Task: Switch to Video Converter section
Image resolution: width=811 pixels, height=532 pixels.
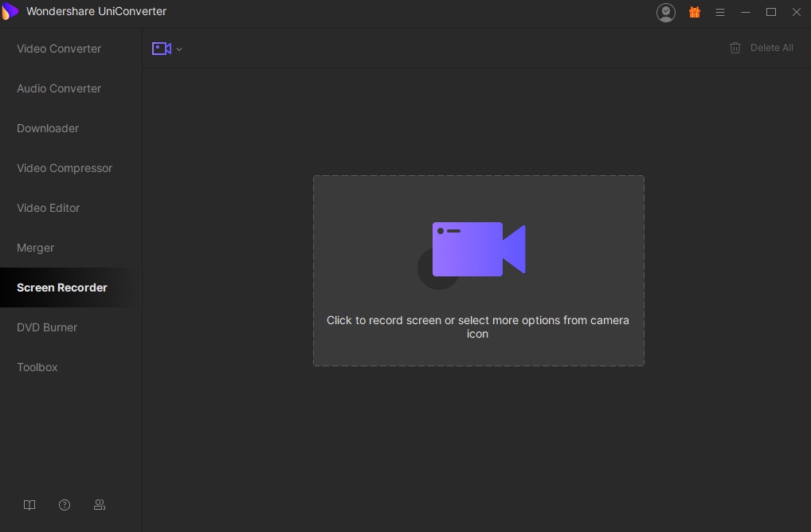Action: tap(59, 49)
